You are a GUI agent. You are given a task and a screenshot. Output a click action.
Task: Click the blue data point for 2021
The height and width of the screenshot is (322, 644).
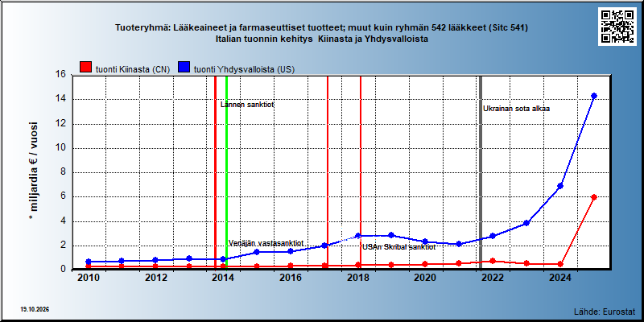point(459,244)
